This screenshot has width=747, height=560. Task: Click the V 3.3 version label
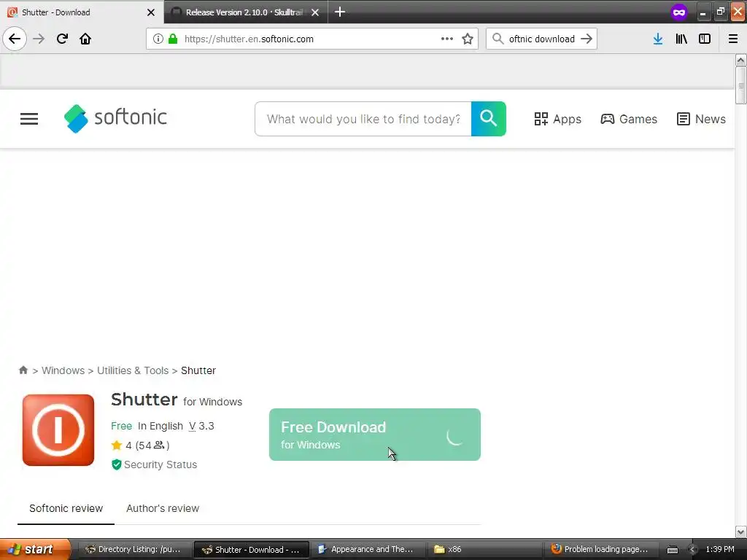click(201, 426)
